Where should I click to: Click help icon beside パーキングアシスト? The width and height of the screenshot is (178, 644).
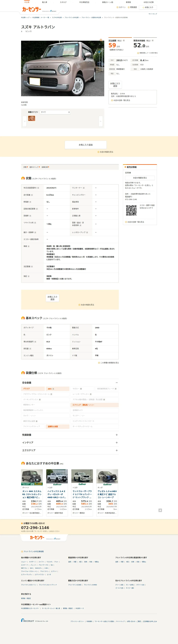[x=40, y=399]
